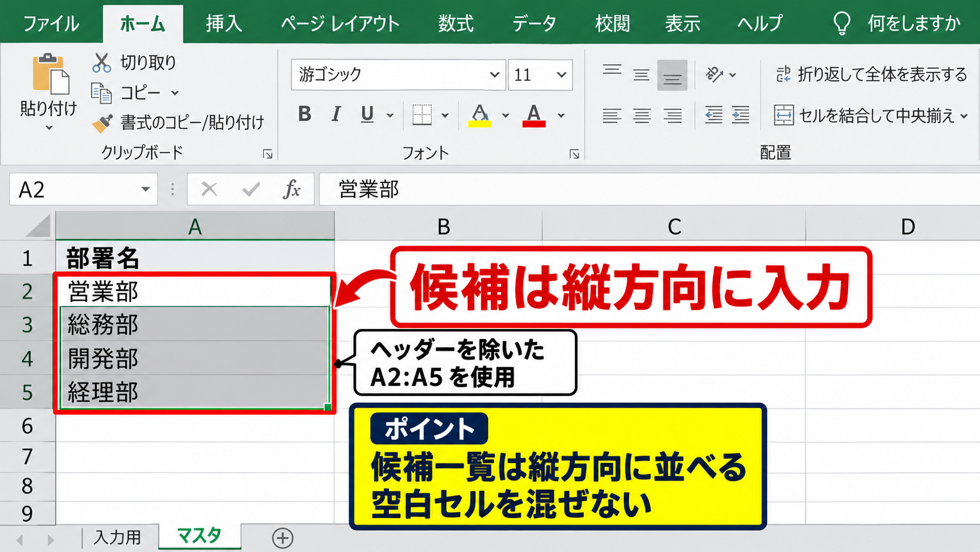Click the Select All corner triangle
980x552 pixels.
pyautogui.click(x=39, y=226)
